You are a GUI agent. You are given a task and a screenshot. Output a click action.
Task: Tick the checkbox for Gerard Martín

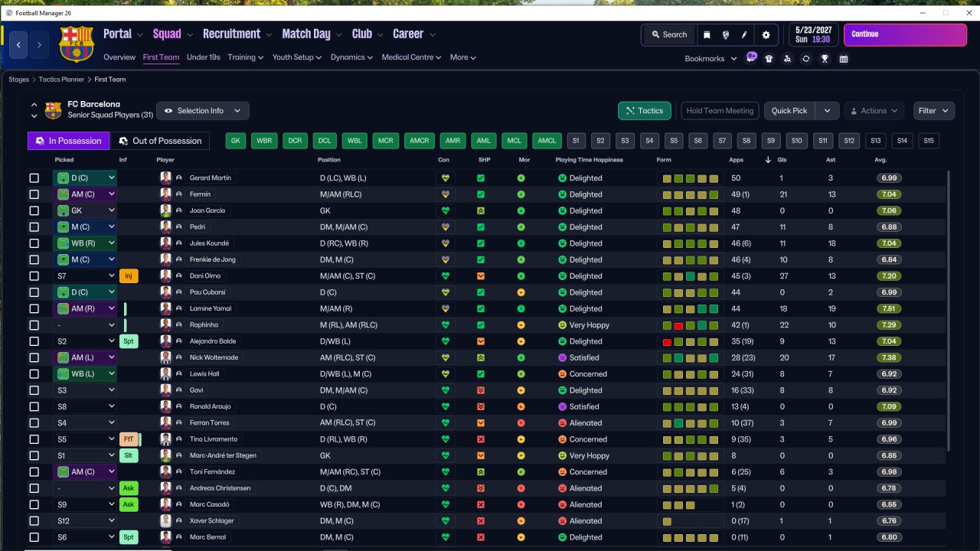pos(34,178)
